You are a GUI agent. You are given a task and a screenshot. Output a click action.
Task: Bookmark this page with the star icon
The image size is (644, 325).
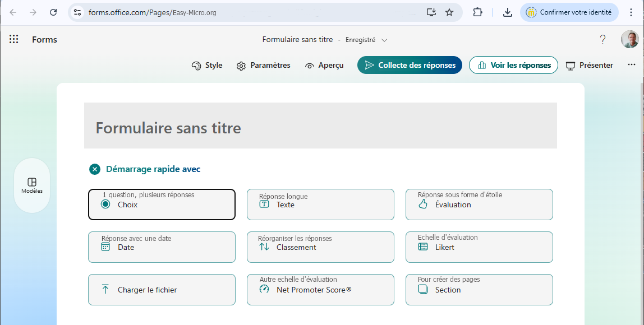pyautogui.click(x=449, y=12)
